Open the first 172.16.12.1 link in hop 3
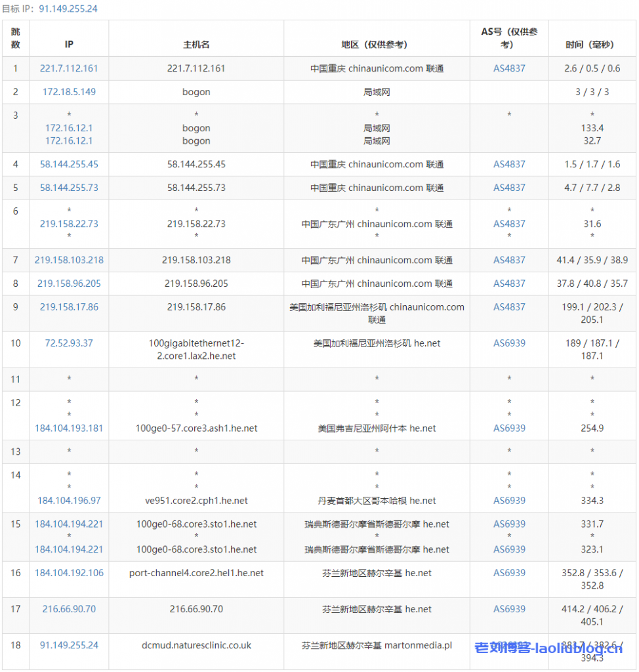Image resolution: width=639 pixels, height=672 pixels. pyautogui.click(x=69, y=128)
